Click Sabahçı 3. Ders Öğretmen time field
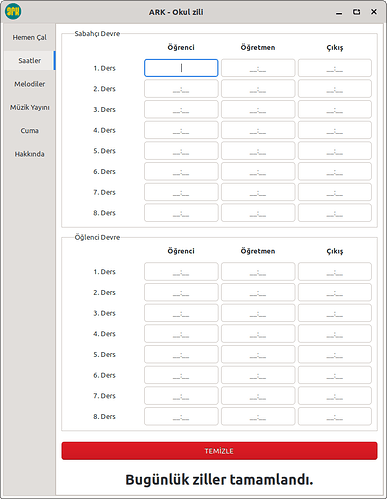387x499 pixels. (x=258, y=109)
